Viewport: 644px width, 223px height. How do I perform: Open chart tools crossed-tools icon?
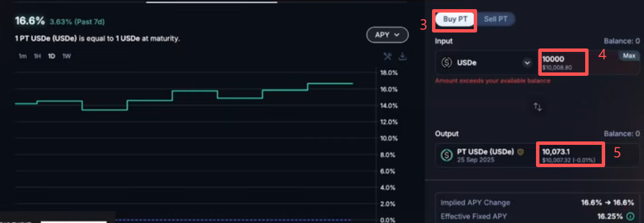click(x=387, y=56)
